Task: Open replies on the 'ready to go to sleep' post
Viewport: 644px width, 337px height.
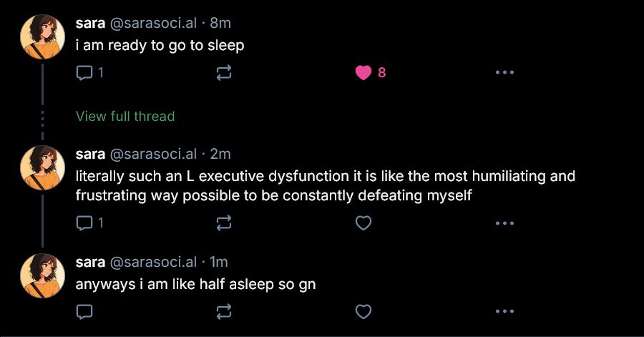Action: (x=89, y=73)
